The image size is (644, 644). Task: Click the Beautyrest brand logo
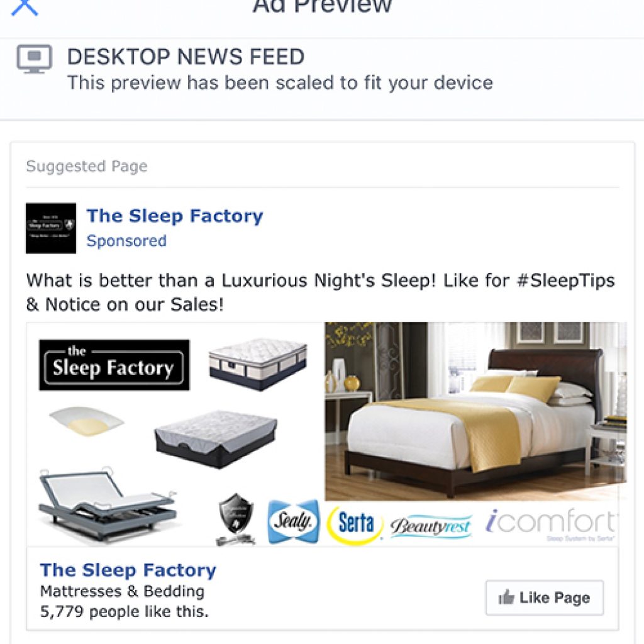430,526
